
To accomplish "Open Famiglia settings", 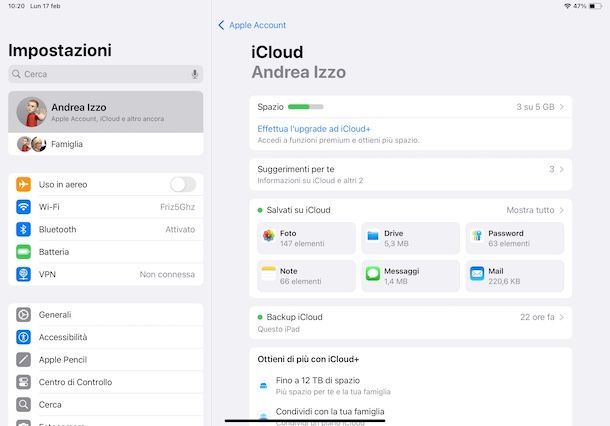I will 105,144.
